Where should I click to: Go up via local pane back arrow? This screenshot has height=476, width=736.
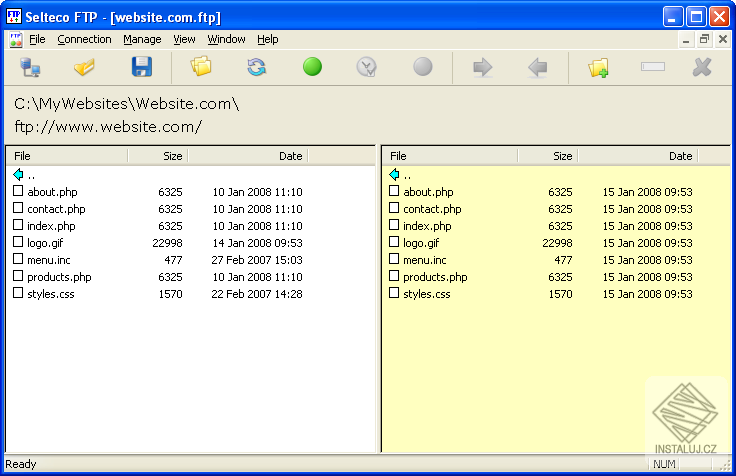tap(18, 175)
